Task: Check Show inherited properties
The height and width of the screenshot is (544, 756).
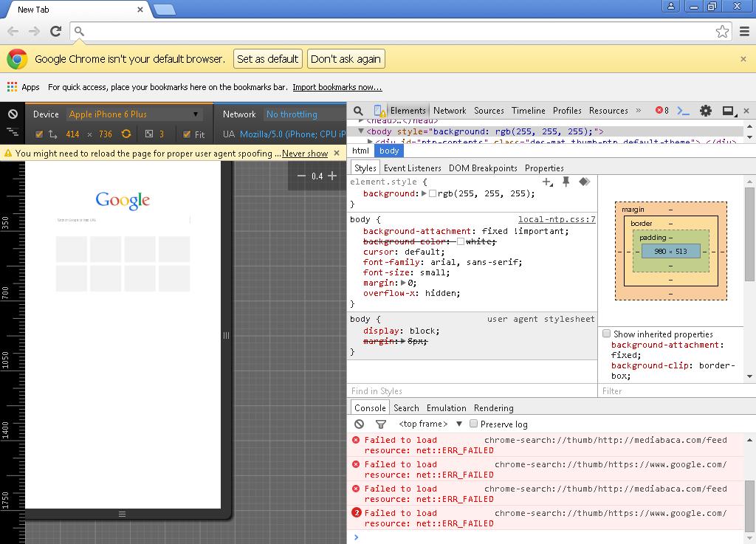Action: coord(607,334)
